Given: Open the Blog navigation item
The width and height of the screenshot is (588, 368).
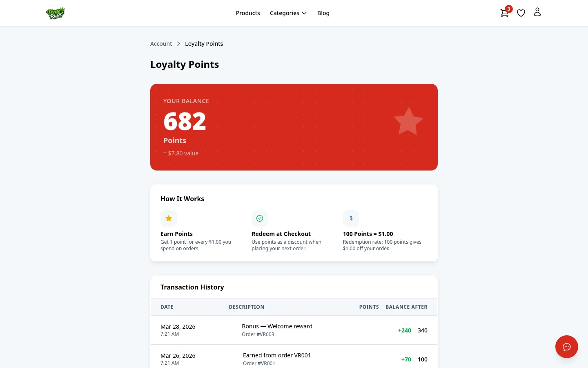Looking at the screenshot, I should (323, 13).
